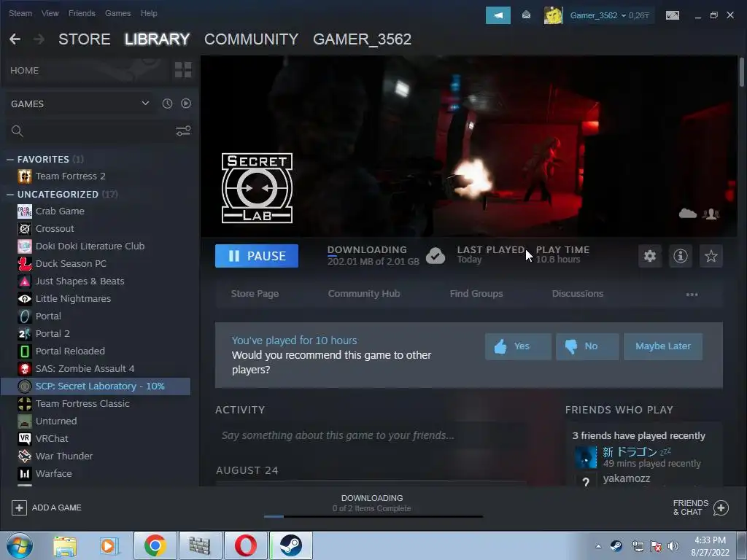
Task: Click the game page vertical scrollbar
Action: click(741, 72)
